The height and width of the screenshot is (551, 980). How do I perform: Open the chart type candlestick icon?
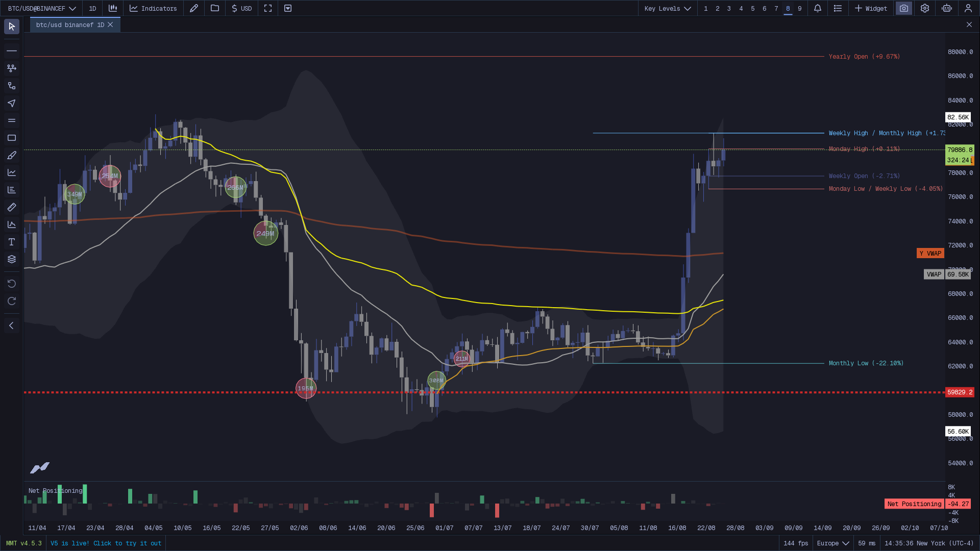(113, 8)
